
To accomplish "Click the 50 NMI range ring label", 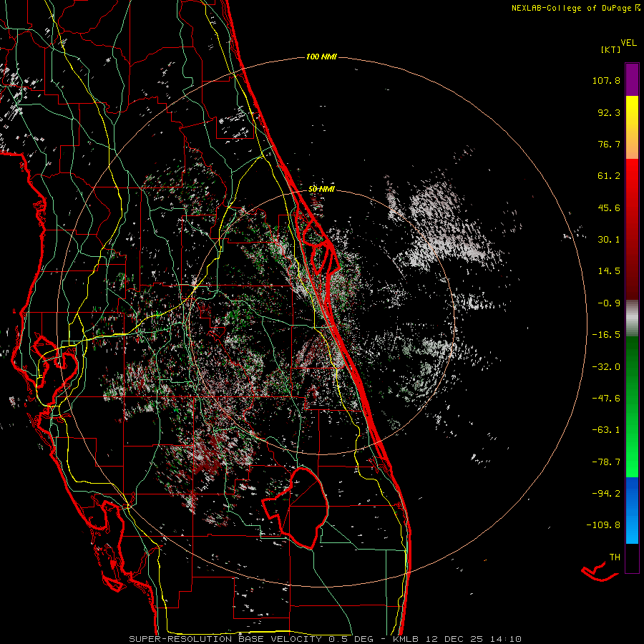I will coord(321,189).
